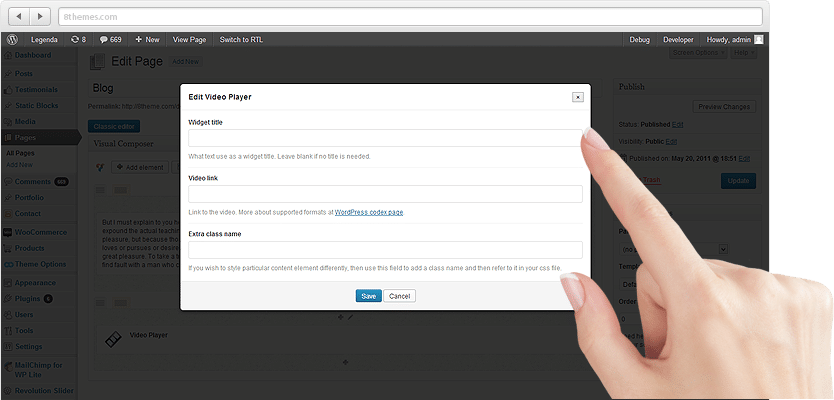Click the Plugins plug icon

coord(7,299)
